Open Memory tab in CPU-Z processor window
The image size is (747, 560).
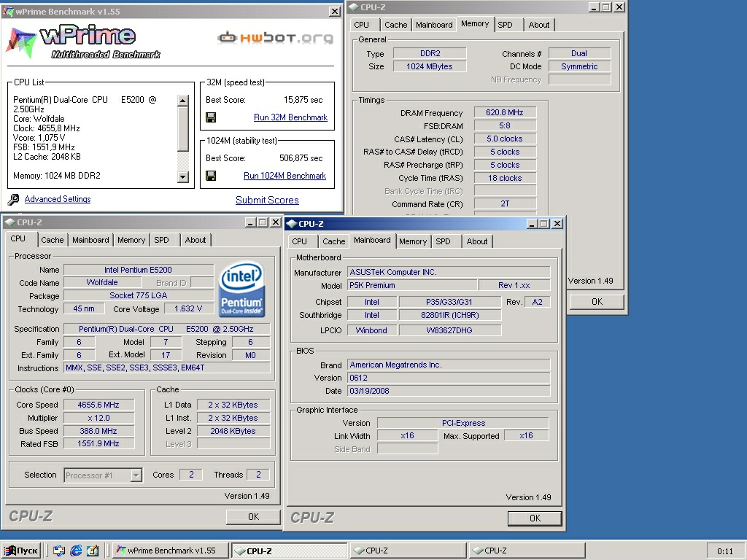point(131,240)
